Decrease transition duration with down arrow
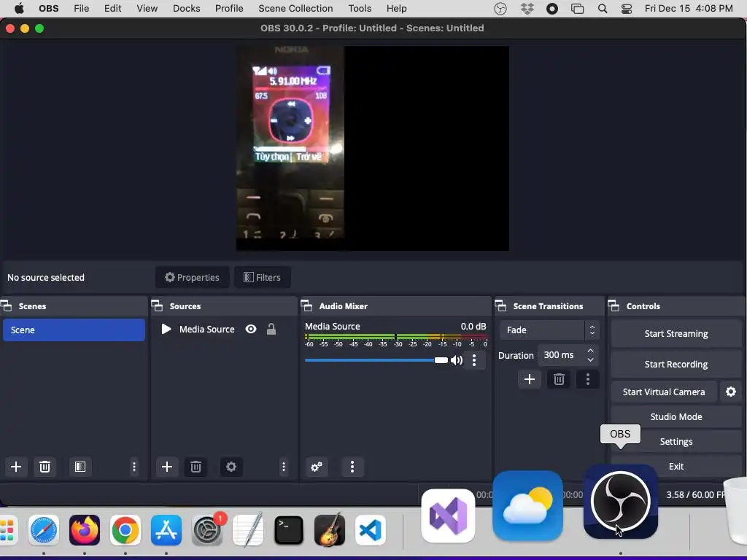 pos(590,359)
